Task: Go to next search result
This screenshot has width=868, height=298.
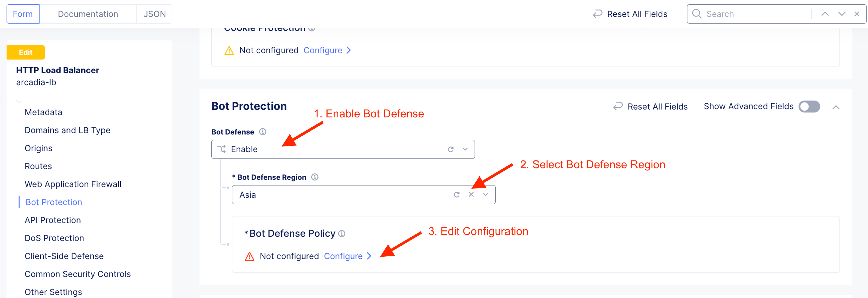Action: tap(842, 14)
